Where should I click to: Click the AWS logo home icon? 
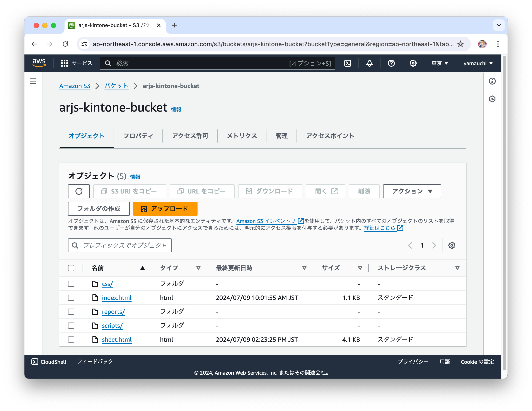(39, 63)
